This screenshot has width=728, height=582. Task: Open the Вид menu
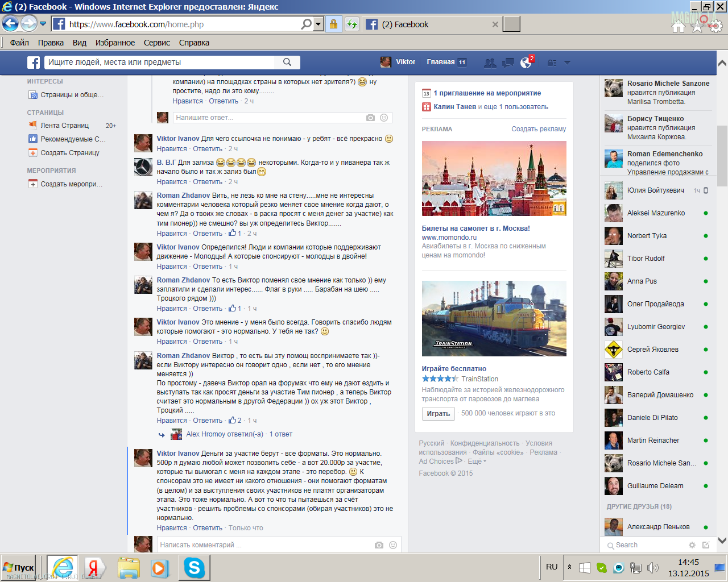[80, 43]
